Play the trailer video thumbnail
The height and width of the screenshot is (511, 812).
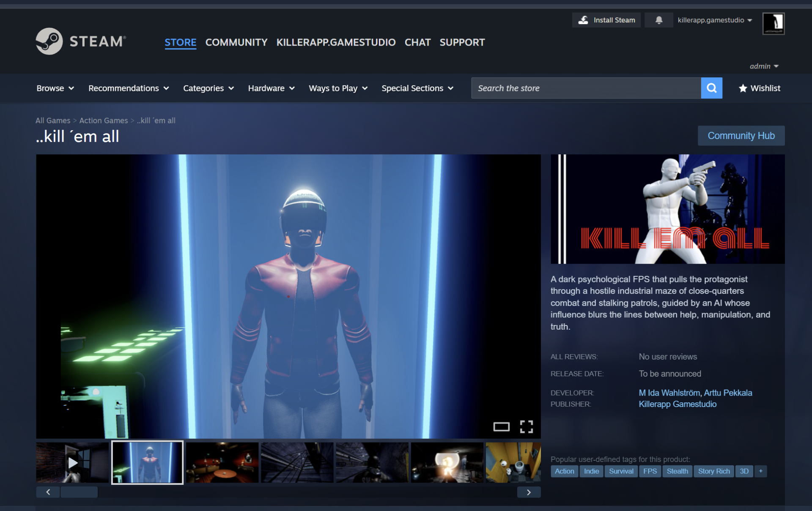72,462
